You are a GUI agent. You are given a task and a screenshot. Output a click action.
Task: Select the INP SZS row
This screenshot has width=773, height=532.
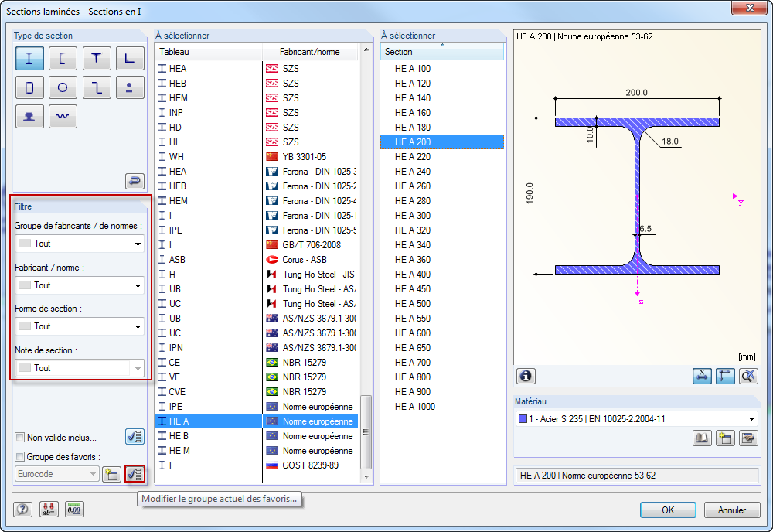(x=257, y=113)
